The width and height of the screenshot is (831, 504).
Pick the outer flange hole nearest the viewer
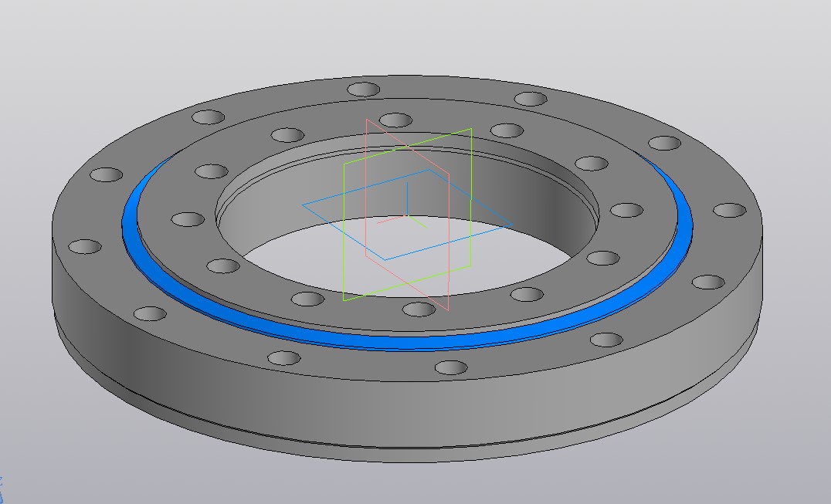[x=450, y=367]
